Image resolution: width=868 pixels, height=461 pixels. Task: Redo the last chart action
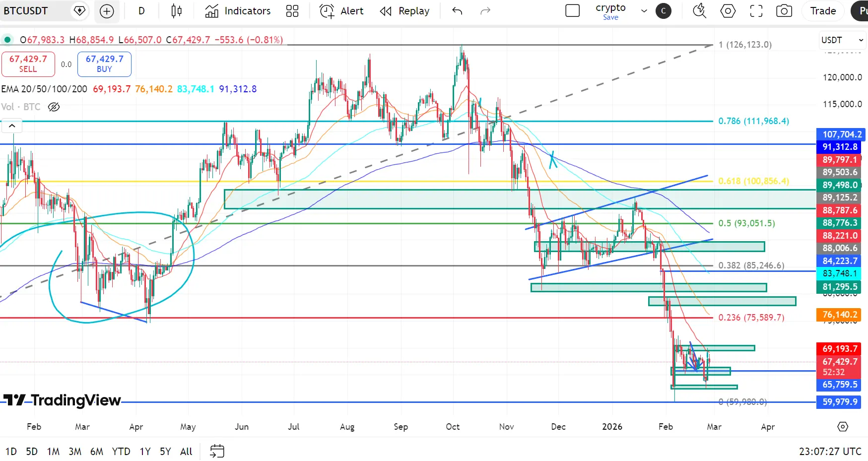[x=485, y=11]
